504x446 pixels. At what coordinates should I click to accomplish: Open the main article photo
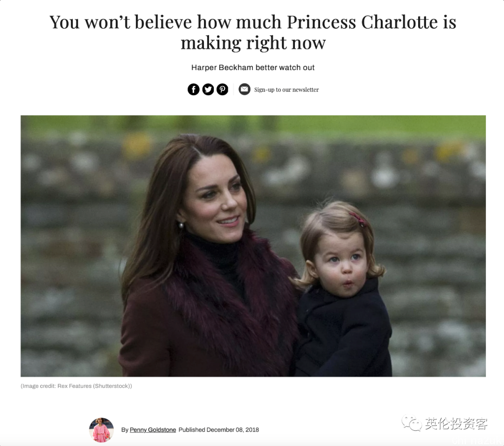(x=253, y=246)
